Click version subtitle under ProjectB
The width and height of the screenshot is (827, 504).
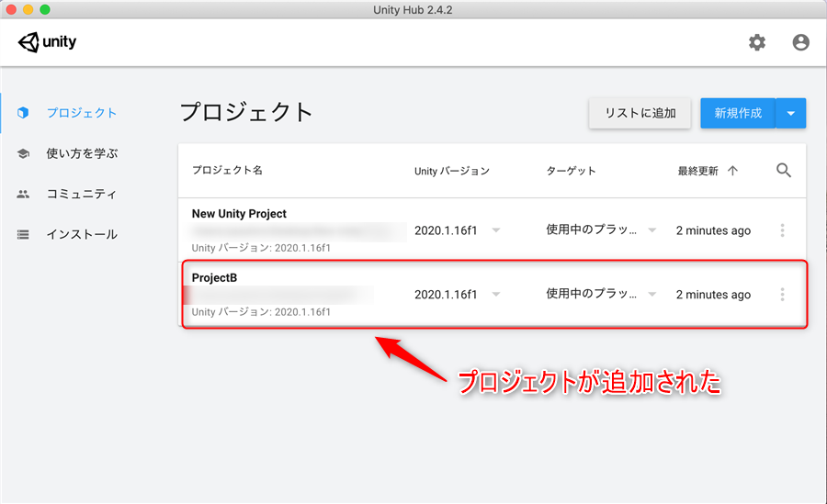[261, 312]
